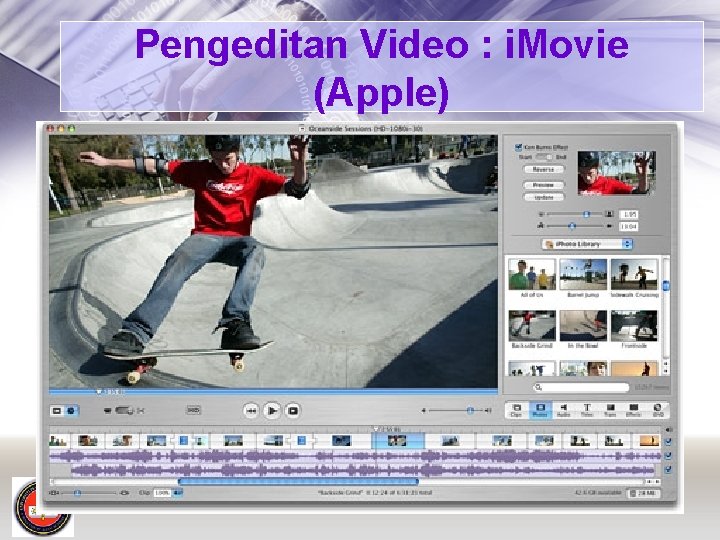Toggle the Ken Burns Effect checkbox

[x=518, y=147]
